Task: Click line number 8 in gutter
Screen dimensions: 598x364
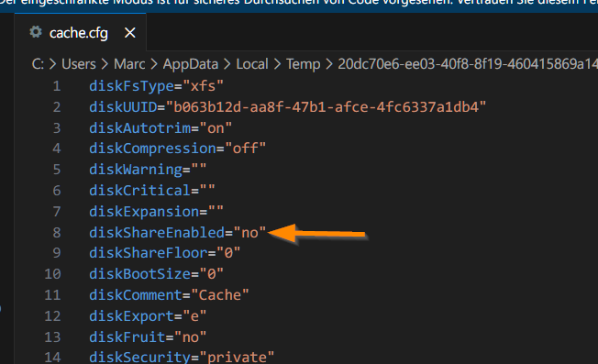Action: pos(57,233)
